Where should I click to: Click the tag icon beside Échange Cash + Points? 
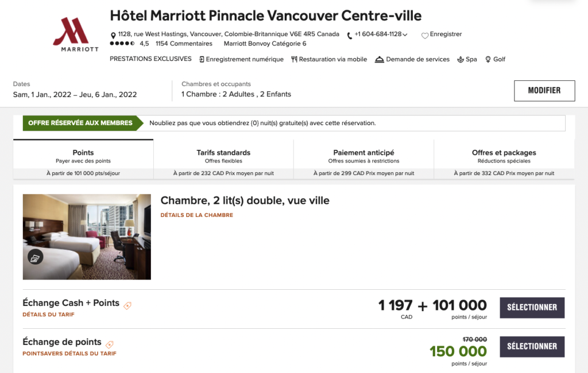click(127, 305)
